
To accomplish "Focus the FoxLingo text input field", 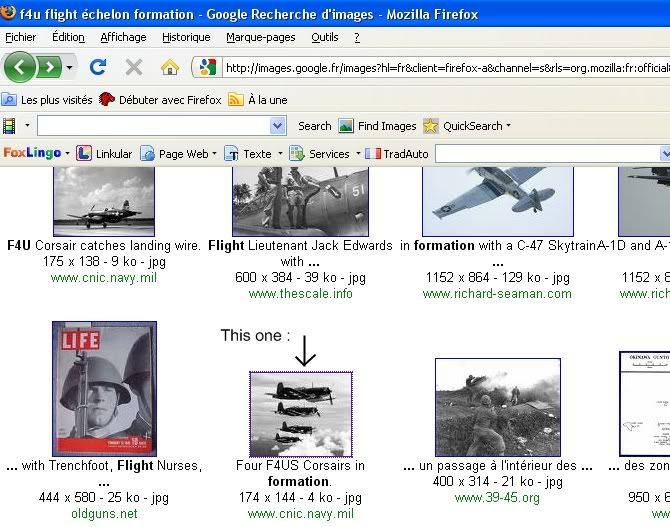I will (547, 154).
